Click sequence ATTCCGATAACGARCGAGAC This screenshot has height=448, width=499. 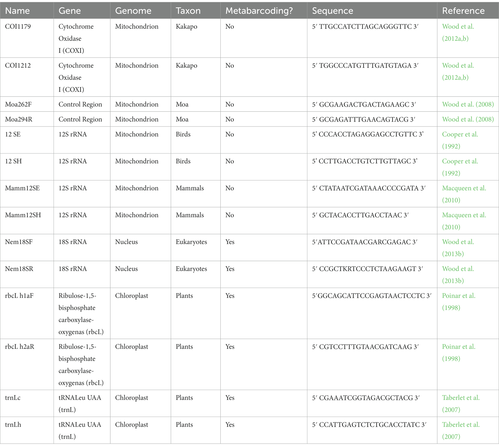pyautogui.click(x=364, y=242)
